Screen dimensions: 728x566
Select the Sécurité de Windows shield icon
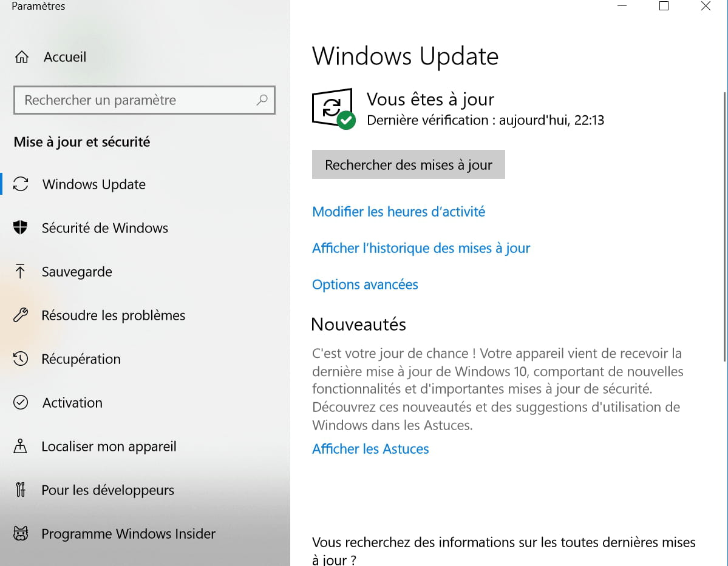[21, 227]
